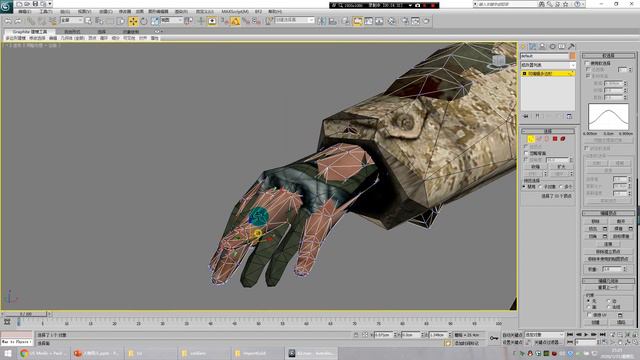Click Configure Modifier Sets icon
Viewport: 640px width, 360px height.
pyautogui.click(x=569, y=116)
